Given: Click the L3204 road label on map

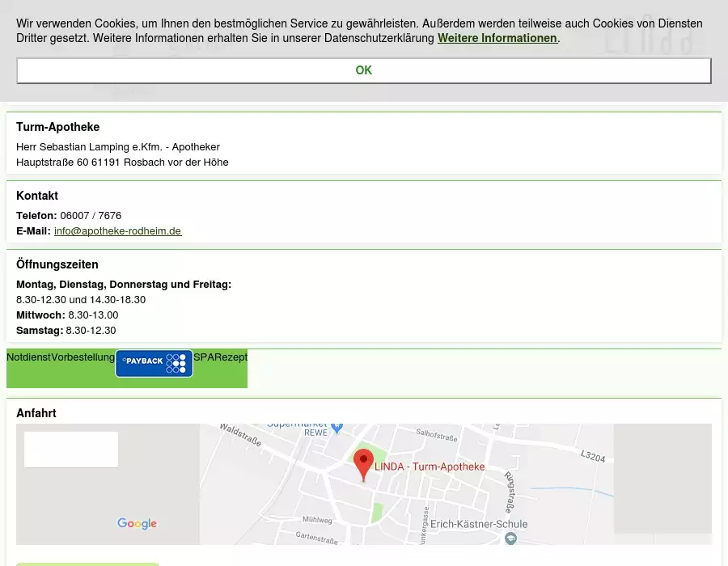Looking at the screenshot, I should [592, 457].
